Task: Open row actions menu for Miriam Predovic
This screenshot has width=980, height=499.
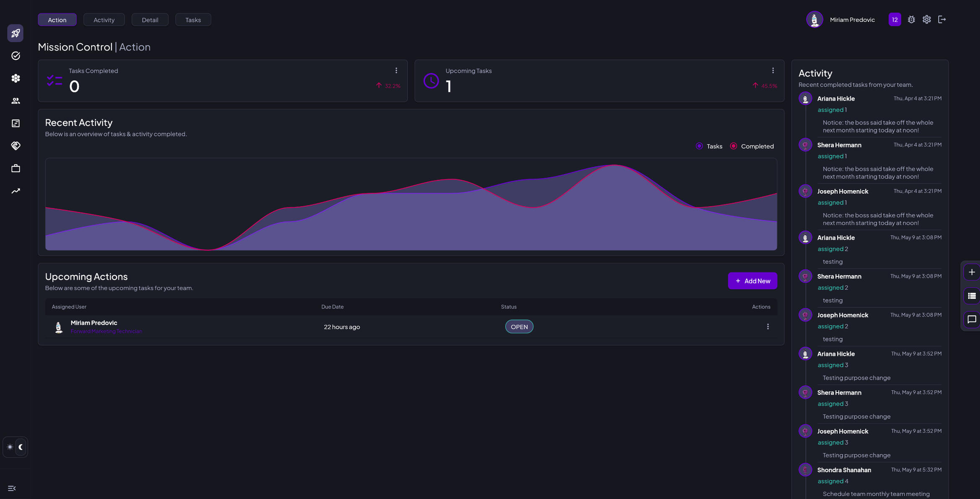Action: 768,327
